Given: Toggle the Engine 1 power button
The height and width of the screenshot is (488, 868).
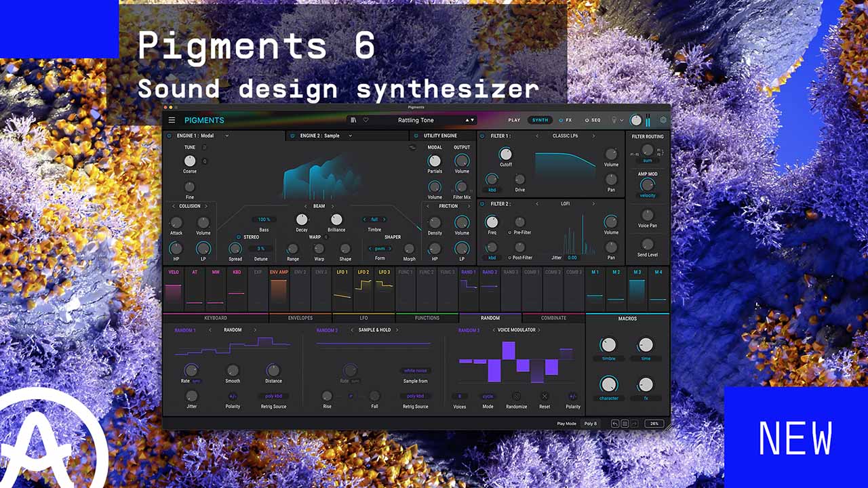Looking at the screenshot, I should (x=170, y=136).
